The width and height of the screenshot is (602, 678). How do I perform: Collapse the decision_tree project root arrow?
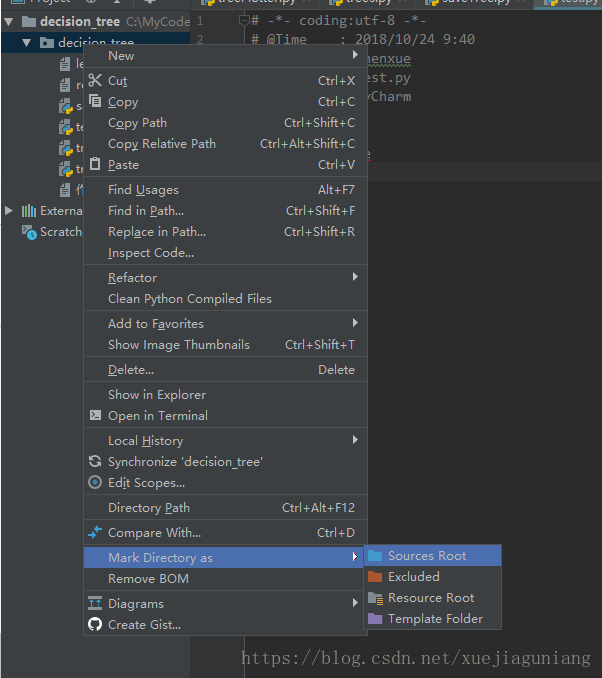9,21
